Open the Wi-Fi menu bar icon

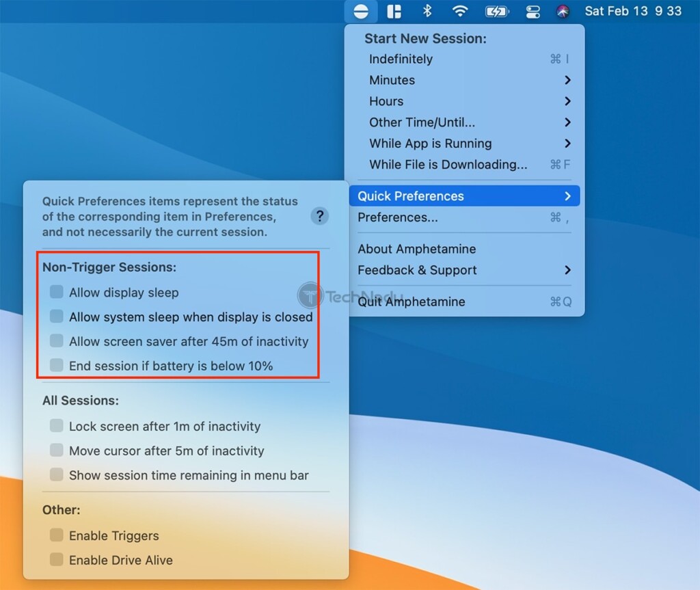459,11
